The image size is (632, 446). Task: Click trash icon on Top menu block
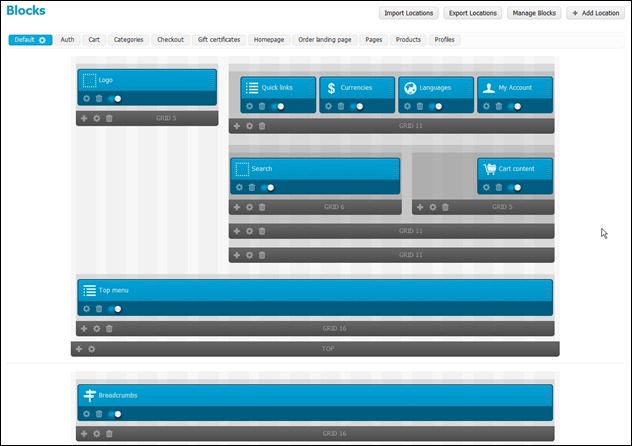(99, 309)
